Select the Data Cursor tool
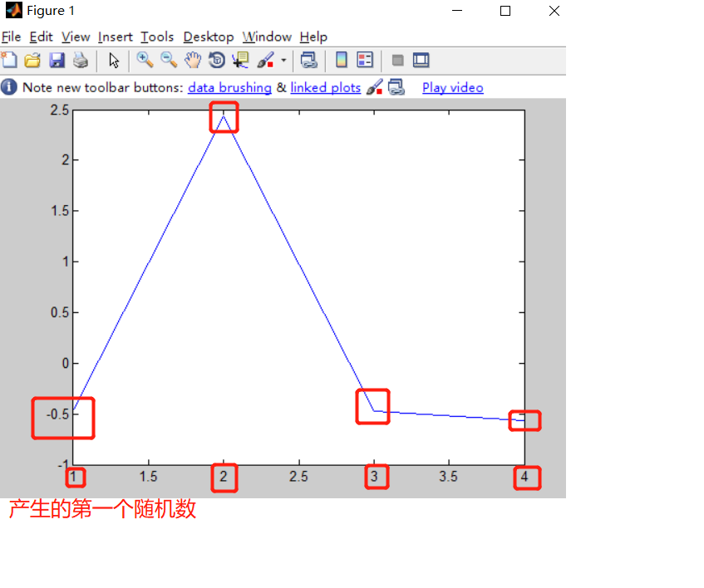 (x=240, y=60)
